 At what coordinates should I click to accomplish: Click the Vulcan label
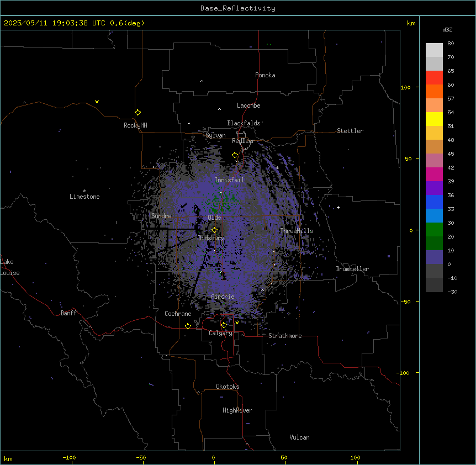(300, 437)
